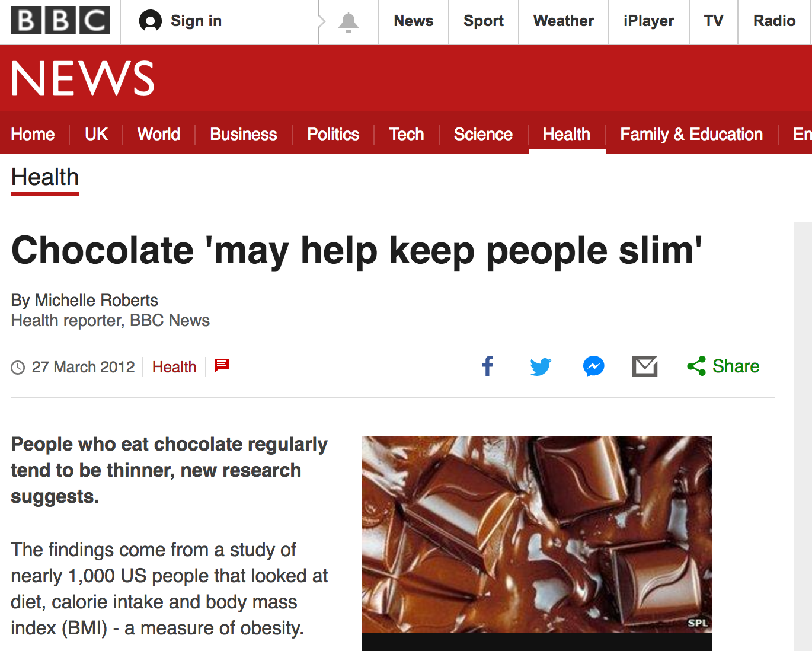Share article on Facebook
812x651 pixels.
(488, 366)
